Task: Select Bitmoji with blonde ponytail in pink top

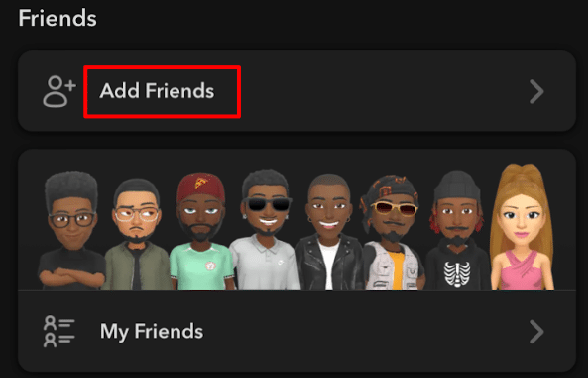Action: (x=522, y=227)
